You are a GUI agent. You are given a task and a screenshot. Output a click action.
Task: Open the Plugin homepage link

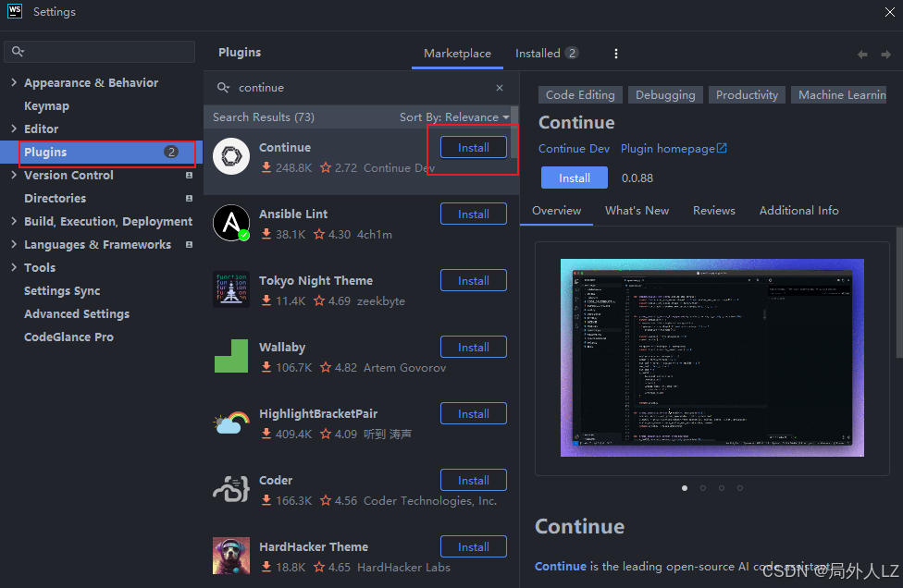click(667, 149)
